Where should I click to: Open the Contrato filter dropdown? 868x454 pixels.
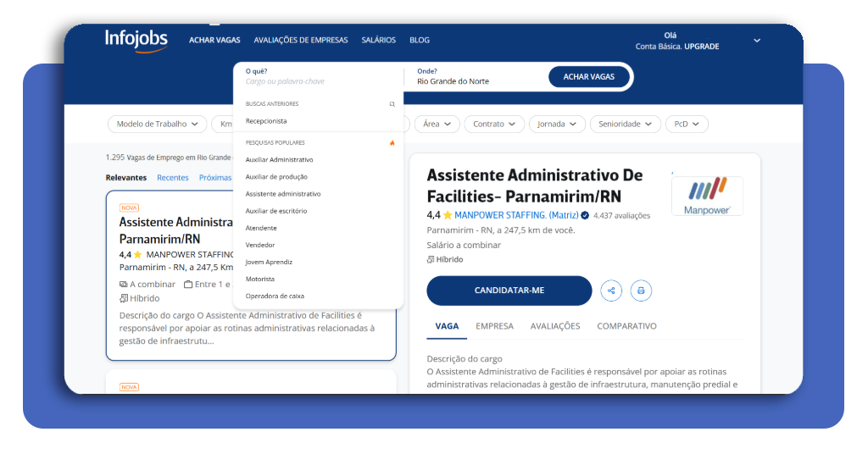point(494,124)
